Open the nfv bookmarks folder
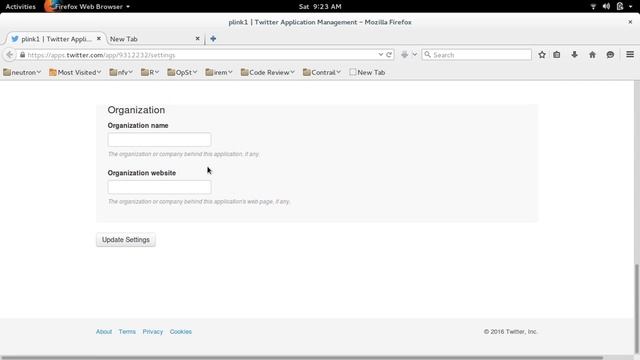The width and height of the screenshot is (640, 360). point(121,72)
